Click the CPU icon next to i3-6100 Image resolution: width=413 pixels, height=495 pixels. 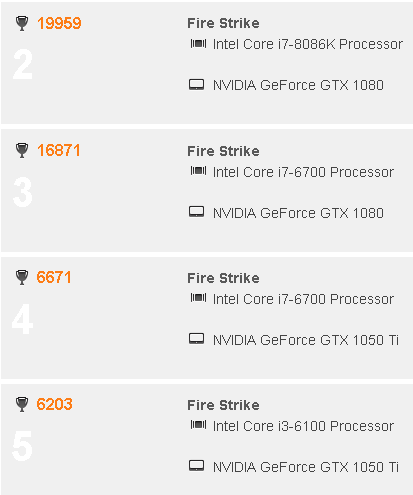pos(198,425)
